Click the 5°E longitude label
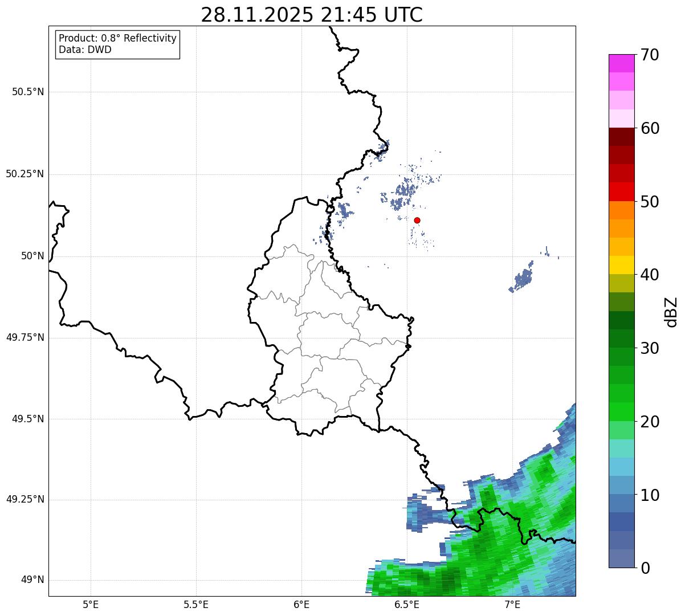The height and width of the screenshot is (616, 685). pyautogui.click(x=91, y=604)
